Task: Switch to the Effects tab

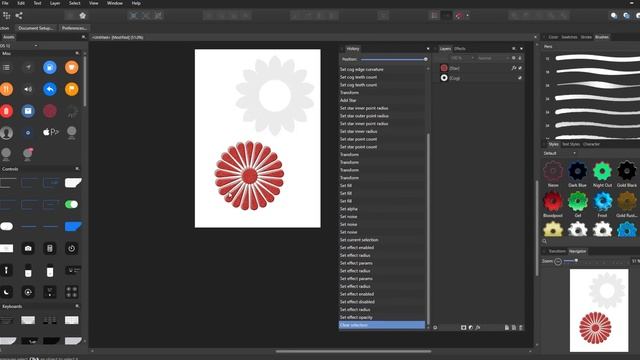Action: pyautogui.click(x=460, y=49)
